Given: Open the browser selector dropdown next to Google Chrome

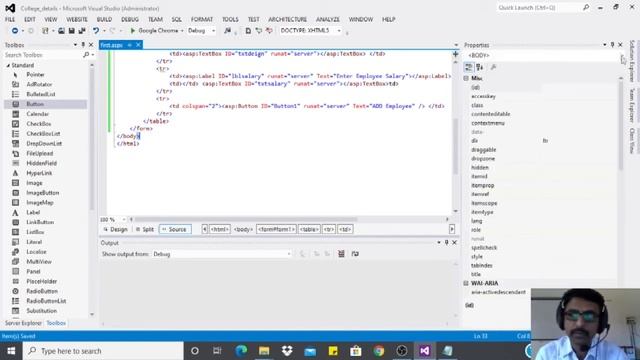Looking at the screenshot, I should point(182,31).
